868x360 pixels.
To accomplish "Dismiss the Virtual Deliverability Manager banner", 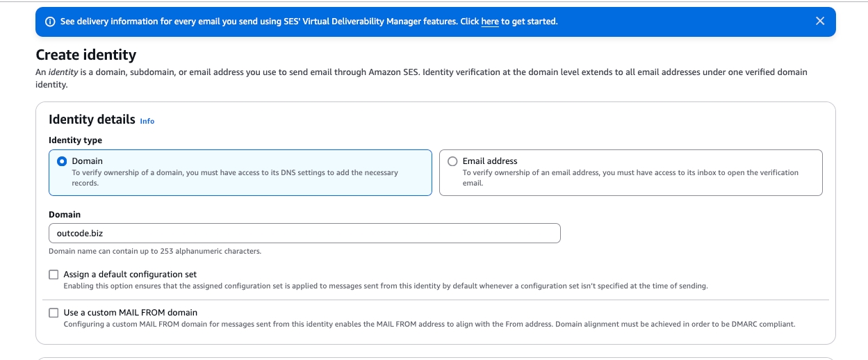I will (x=820, y=22).
